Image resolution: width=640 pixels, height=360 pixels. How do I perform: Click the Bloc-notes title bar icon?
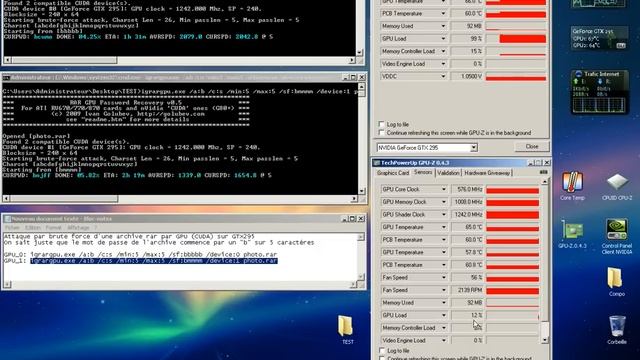click(x=7, y=219)
